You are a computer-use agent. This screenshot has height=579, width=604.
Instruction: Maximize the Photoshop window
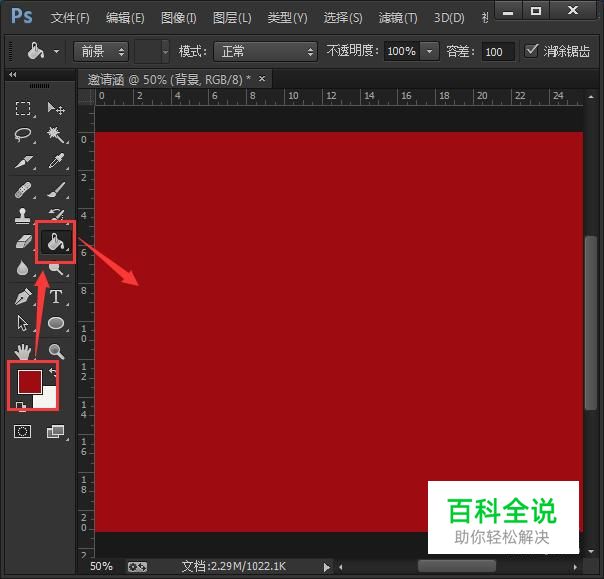point(536,11)
